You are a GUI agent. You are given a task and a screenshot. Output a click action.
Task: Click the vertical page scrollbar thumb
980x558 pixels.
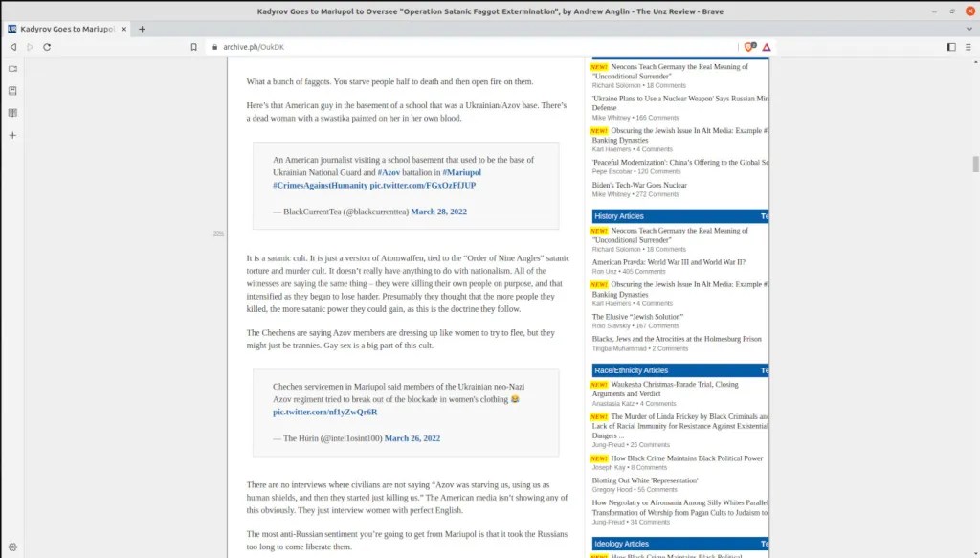(975, 164)
